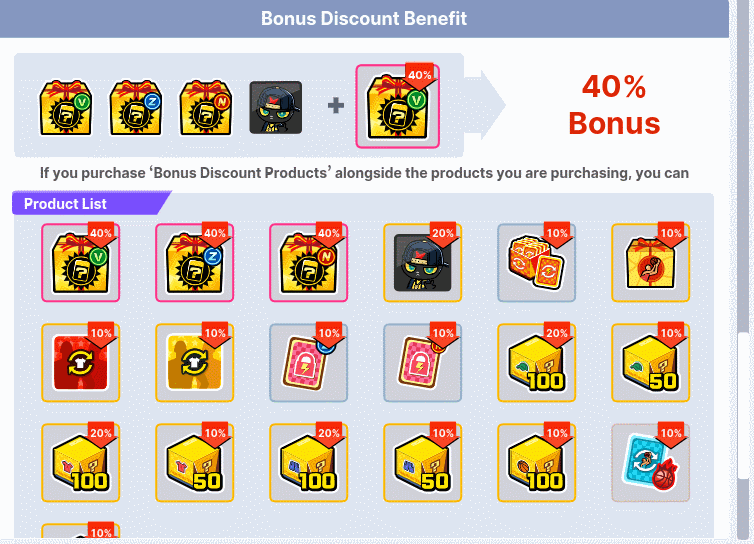Image resolution: width=754 pixels, height=544 pixels.
Task: Select the 40% V gift box product
Action: (80, 263)
